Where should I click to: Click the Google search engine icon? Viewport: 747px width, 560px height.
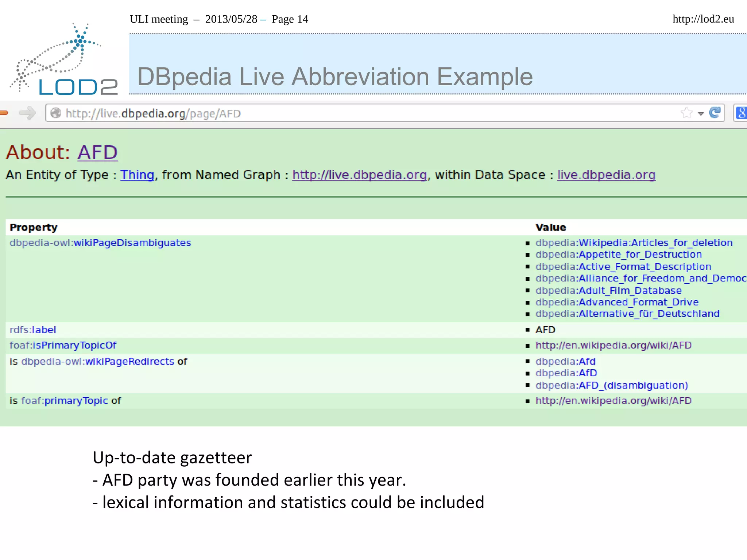(741, 113)
